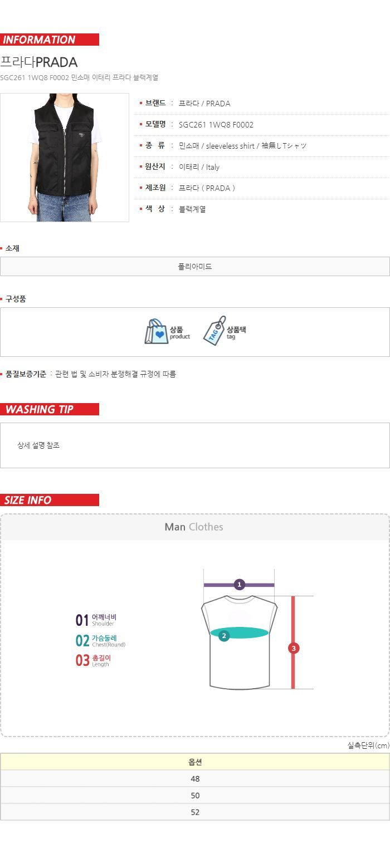Click the red length marker numbered 3
This screenshot has height=868, width=390.
pos(294,648)
